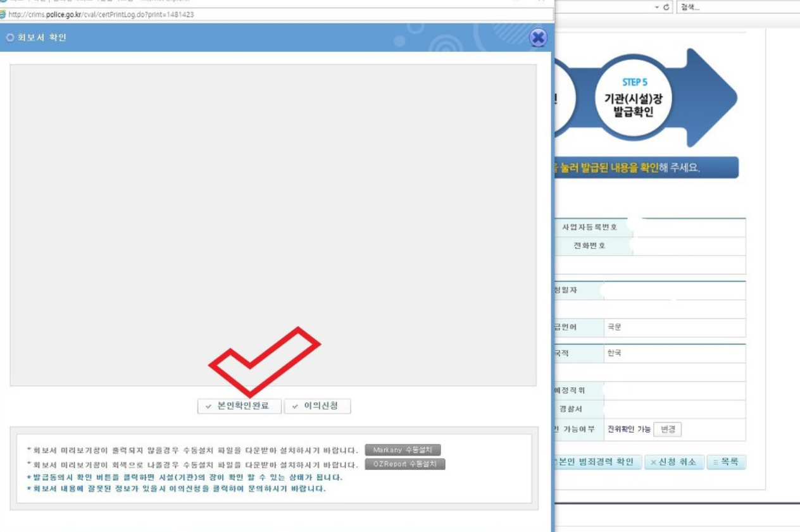Download OZReport 수동설치 file
800x532 pixels.
click(x=405, y=464)
